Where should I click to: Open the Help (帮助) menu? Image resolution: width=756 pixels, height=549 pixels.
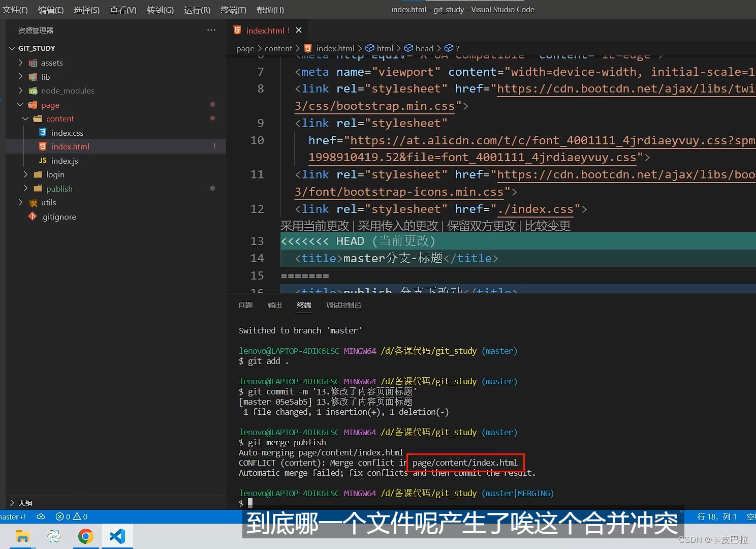[x=270, y=10]
